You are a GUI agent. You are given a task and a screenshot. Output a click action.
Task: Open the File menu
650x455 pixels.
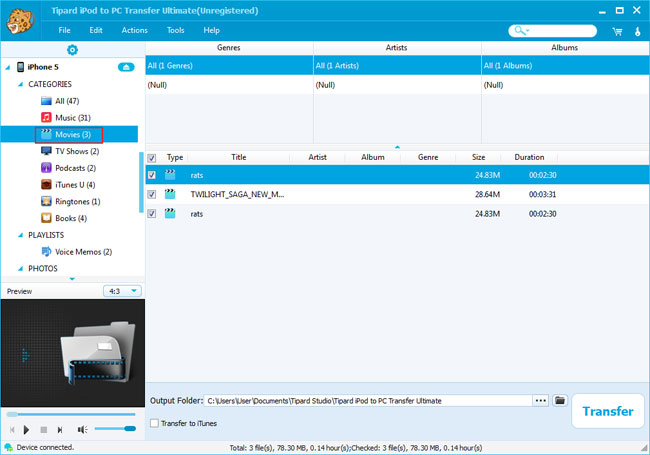coord(64,30)
